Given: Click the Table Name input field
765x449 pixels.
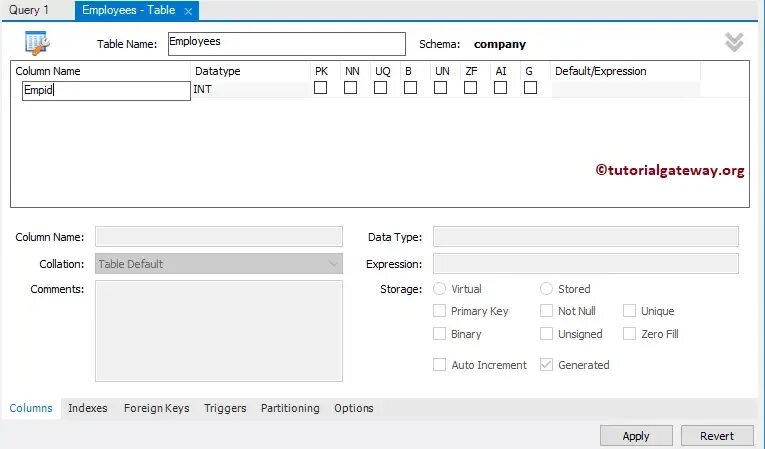Looking at the screenshot, I should (286, 44).
